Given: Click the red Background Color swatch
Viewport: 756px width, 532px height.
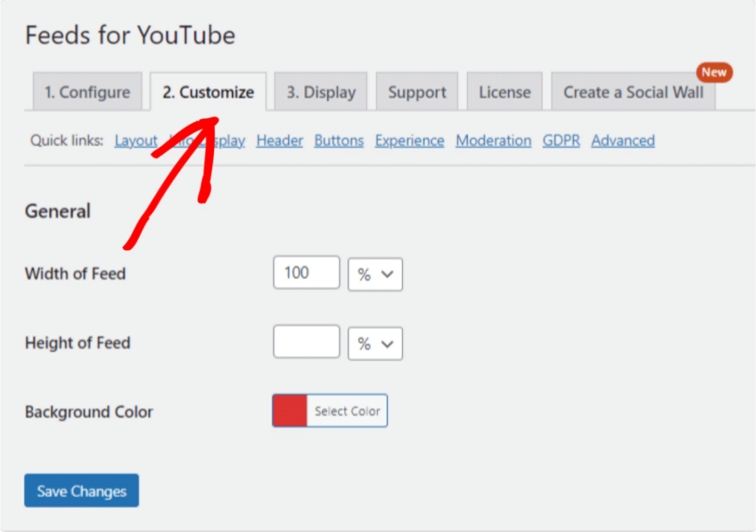Looking at the screenshot, I should (x=288, y=410).
